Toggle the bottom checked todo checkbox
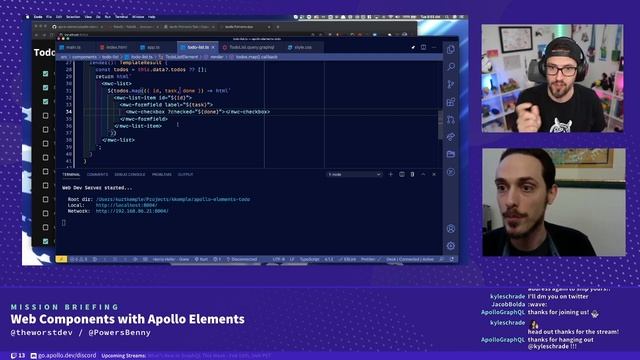Image resolution: width=640 pixels, height=360 pixels. 45,241
